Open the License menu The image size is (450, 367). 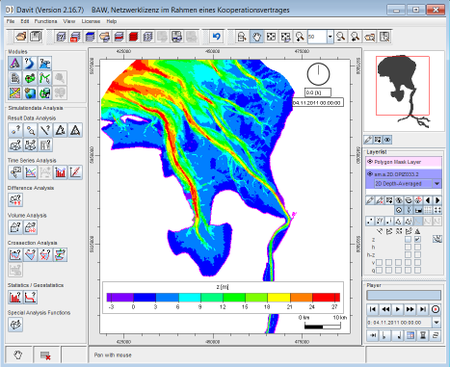tap(91, 21)
